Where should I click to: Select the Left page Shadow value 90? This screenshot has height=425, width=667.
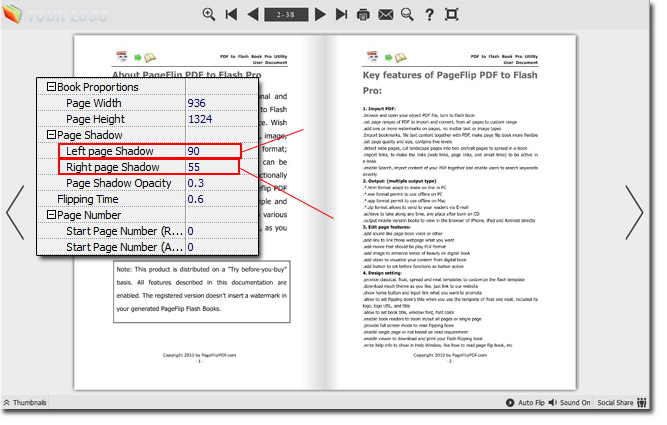[x=194, y=151]
